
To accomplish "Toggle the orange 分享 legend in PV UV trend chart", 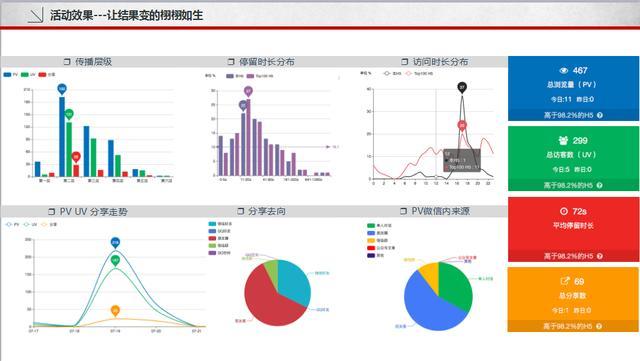I will pos(49,225).
